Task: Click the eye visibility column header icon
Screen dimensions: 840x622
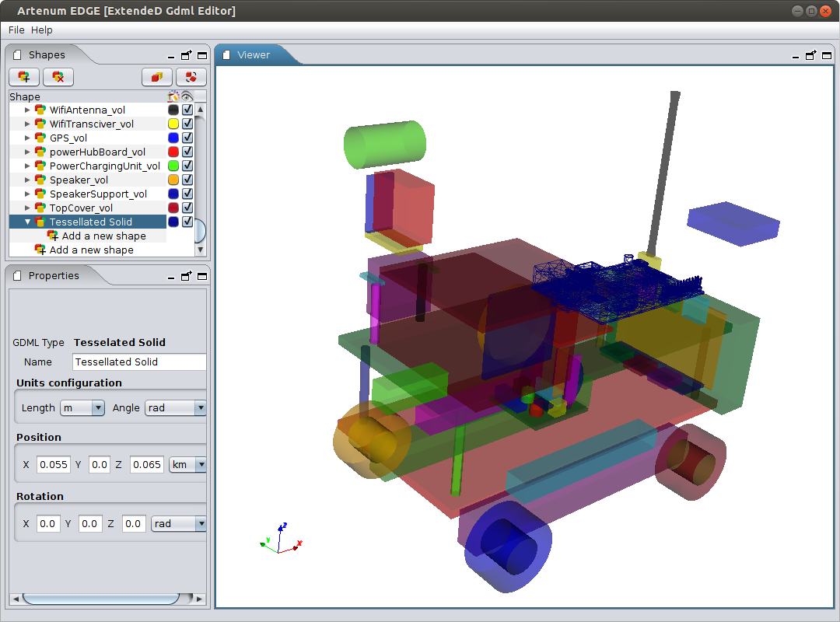Action: tap(187, 96)
